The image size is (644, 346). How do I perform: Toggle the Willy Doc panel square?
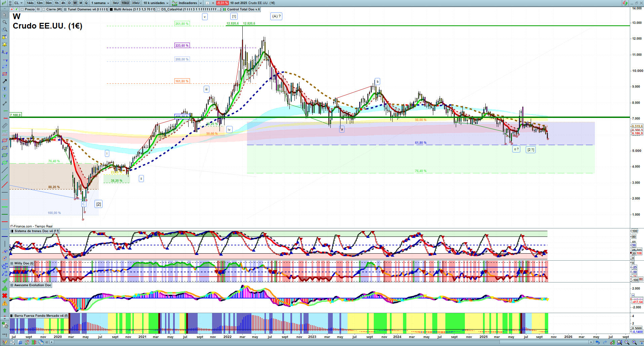[12, 263]
